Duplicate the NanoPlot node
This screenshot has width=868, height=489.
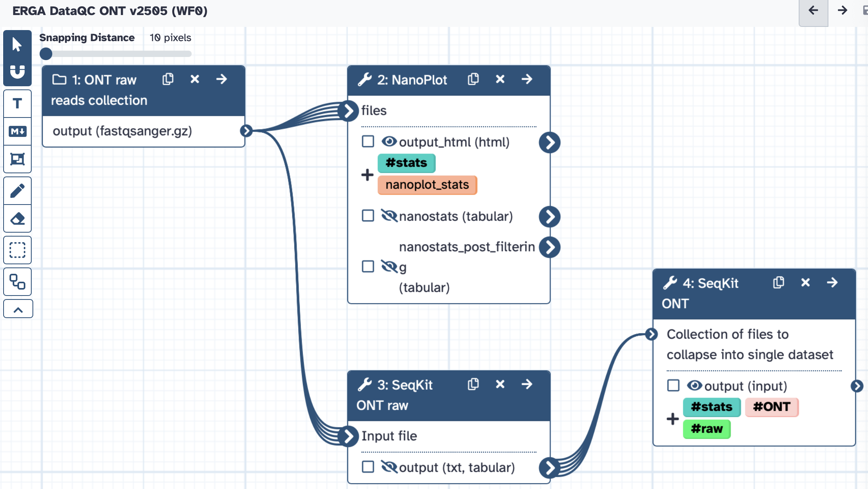(473, 79)
